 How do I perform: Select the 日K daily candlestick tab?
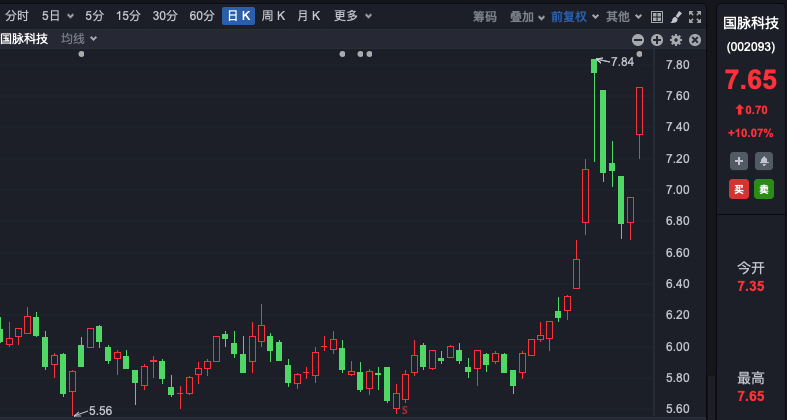point(238,16)
